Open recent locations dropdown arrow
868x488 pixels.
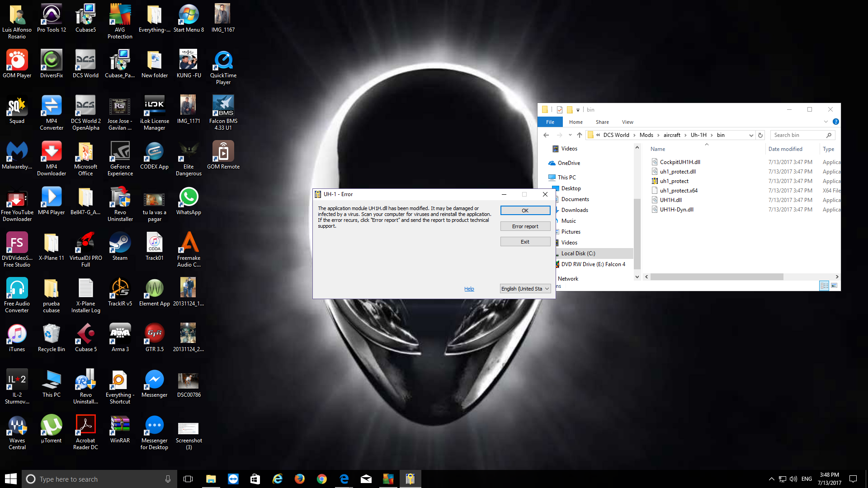pos(570,135)
